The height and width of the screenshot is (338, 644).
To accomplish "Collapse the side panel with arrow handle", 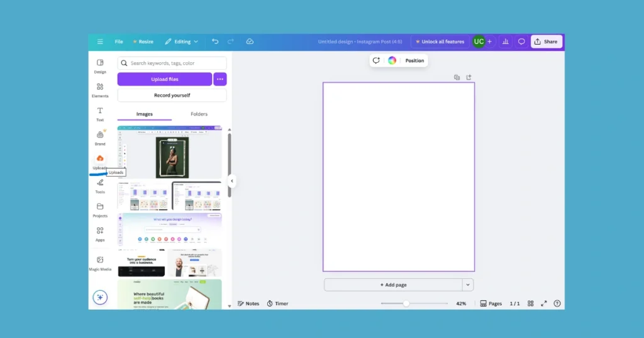I will 231,181.
